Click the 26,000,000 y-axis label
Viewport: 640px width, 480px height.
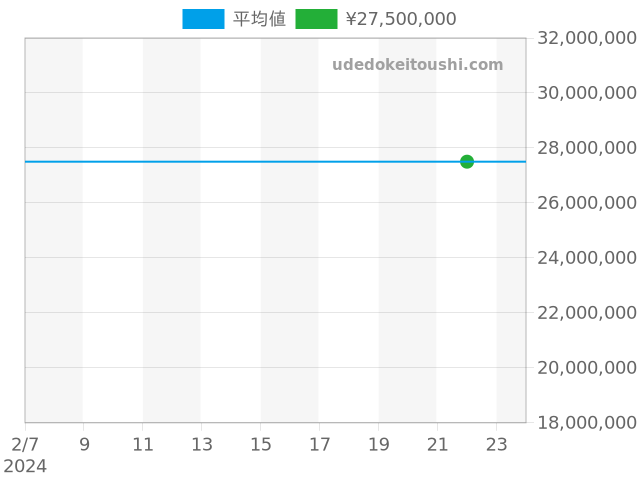[586, 203]
